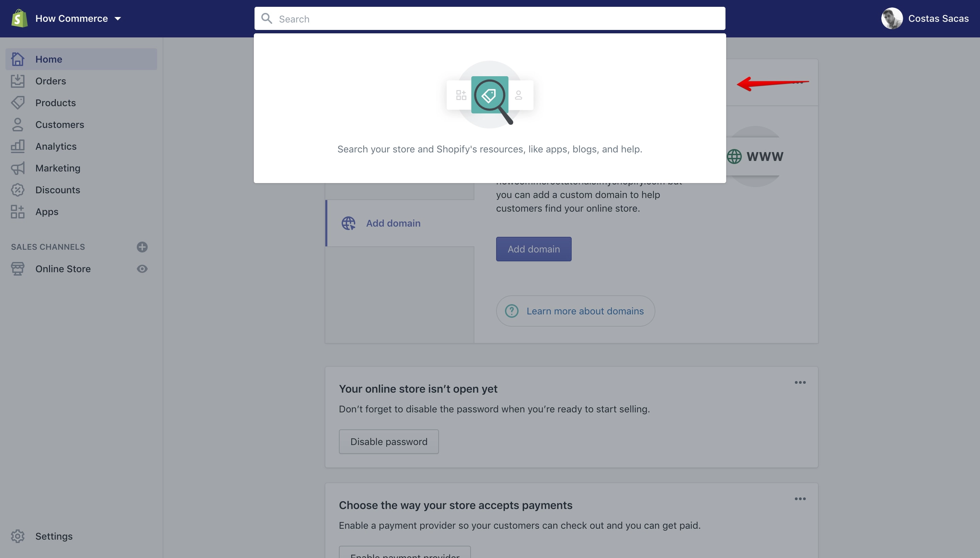
Task: Add a sales channel with plus icon
Action: pyautogui.click(x=142, y=247)
